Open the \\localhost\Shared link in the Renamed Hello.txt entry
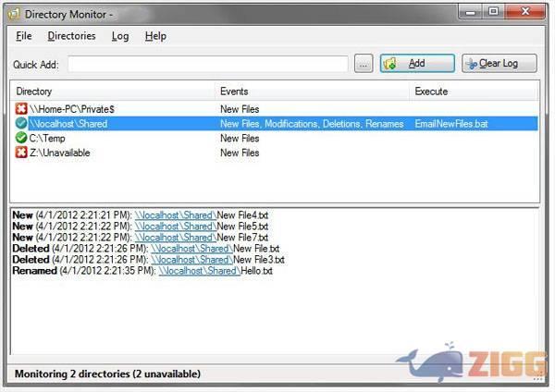This screenshot has height=392, width=555. coord(198,271)
